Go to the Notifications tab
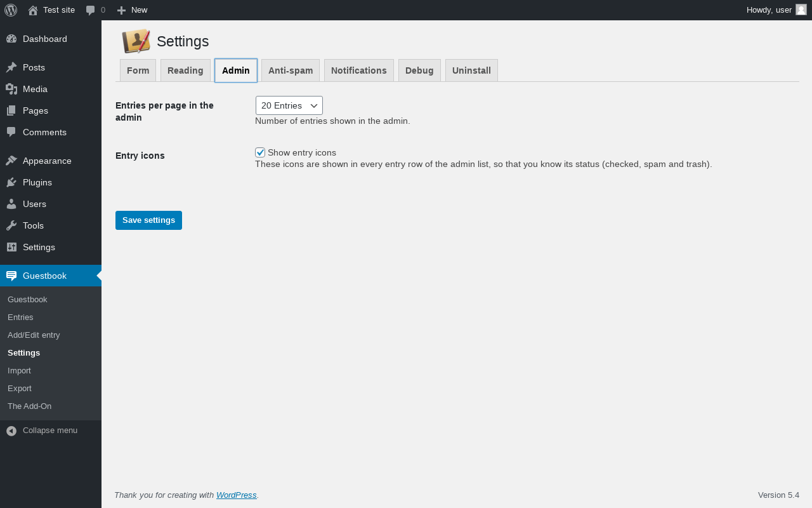812x508 pixels. coord(359,70)
